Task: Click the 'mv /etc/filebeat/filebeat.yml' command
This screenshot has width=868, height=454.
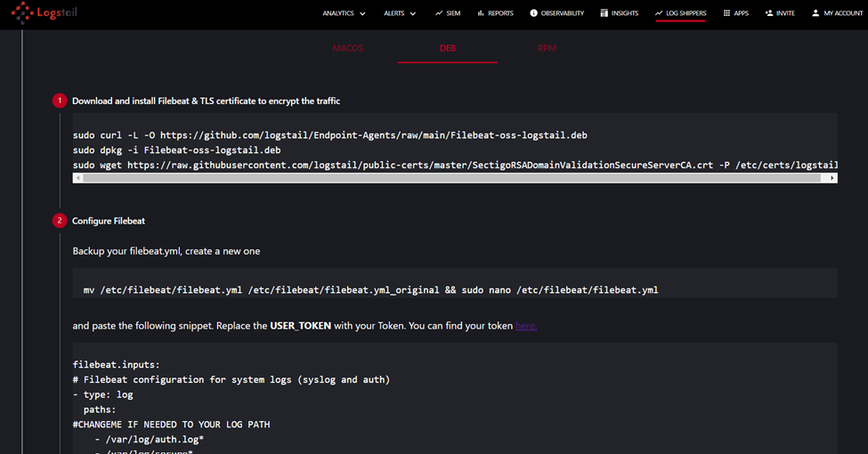Action: coord(370,290)
